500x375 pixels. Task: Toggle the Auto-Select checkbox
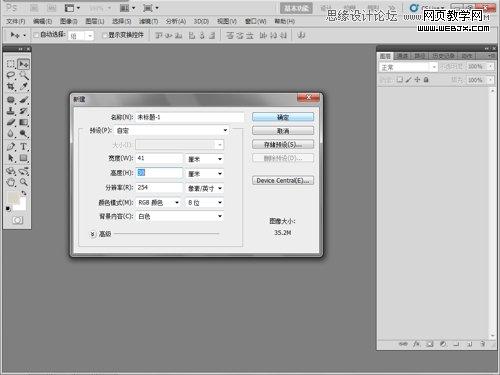(36, 35)
